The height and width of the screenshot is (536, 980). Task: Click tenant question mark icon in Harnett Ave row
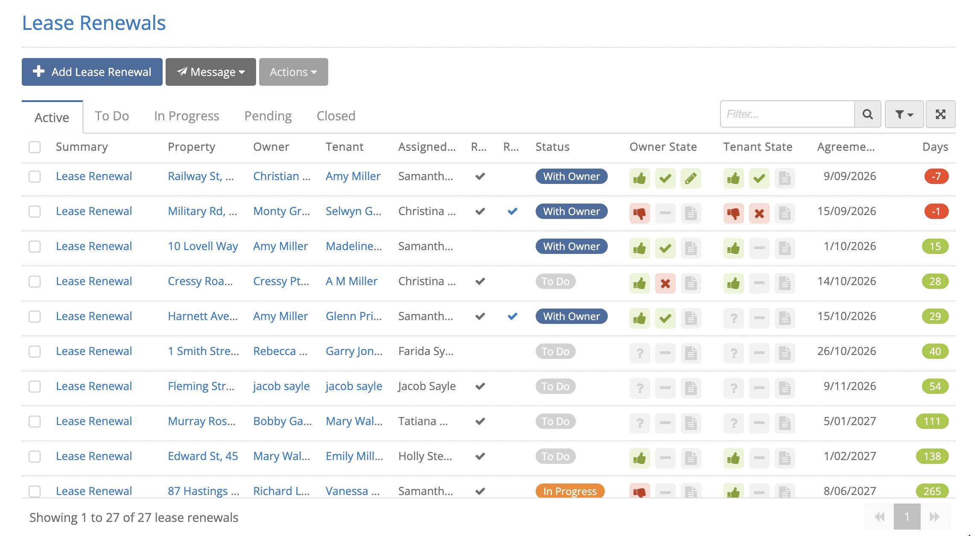click(x=733, y=318)
